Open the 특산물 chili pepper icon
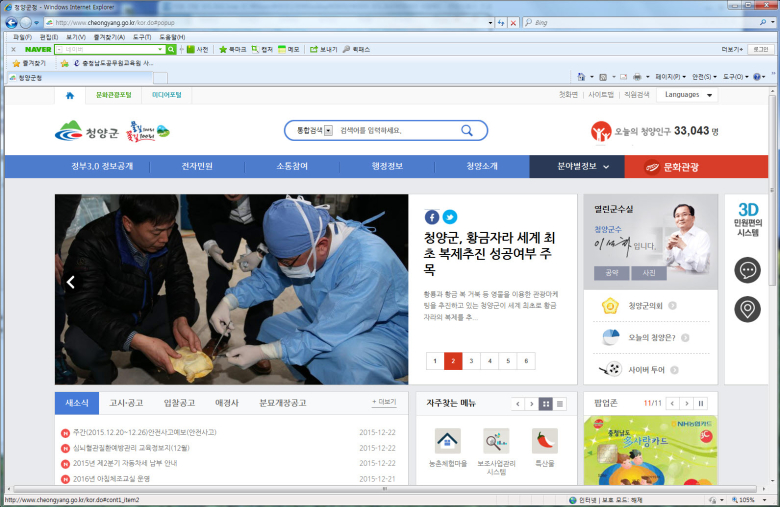 (x=545, y=441)
